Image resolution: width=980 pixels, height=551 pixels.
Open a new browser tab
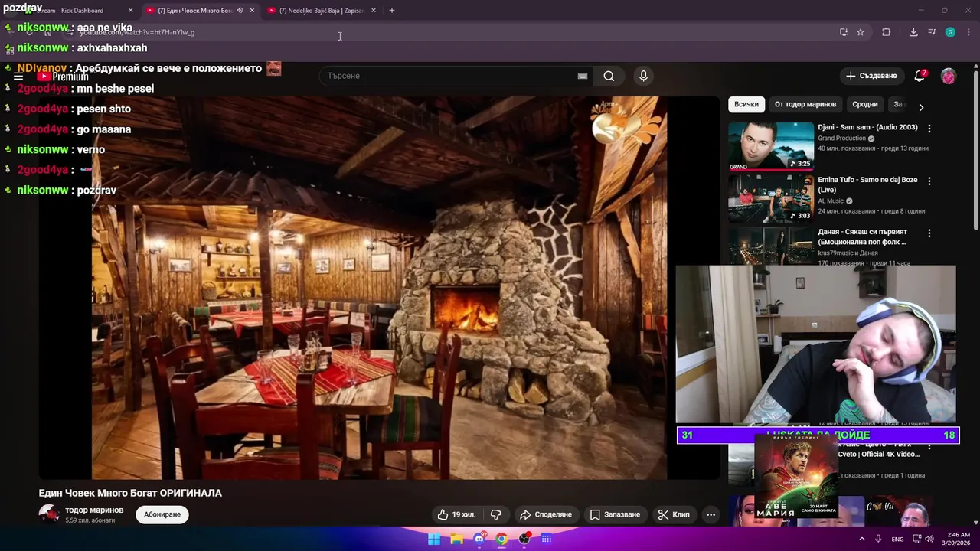(392, 11)
